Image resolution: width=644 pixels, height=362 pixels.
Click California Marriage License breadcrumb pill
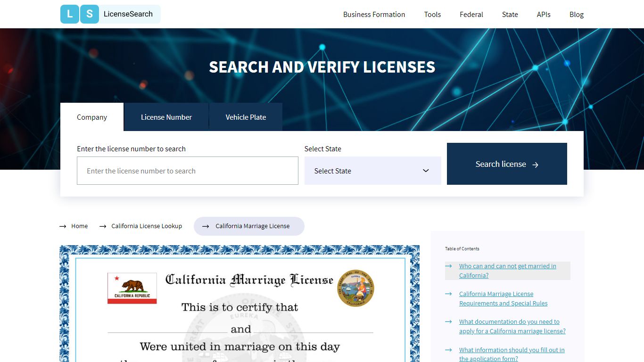(x=249, y=226)
